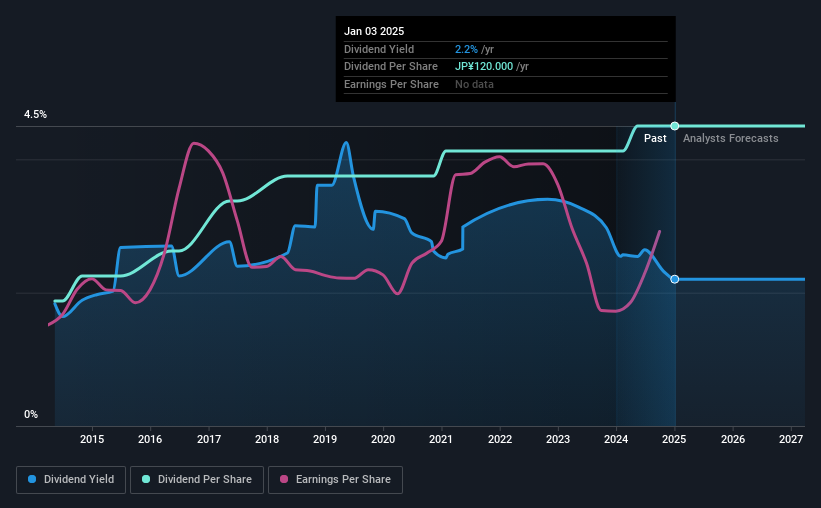Screen dimensions: 821x508
Task: Select the teal marker at 2025 on the dividend line
Action: pos(675,126)
